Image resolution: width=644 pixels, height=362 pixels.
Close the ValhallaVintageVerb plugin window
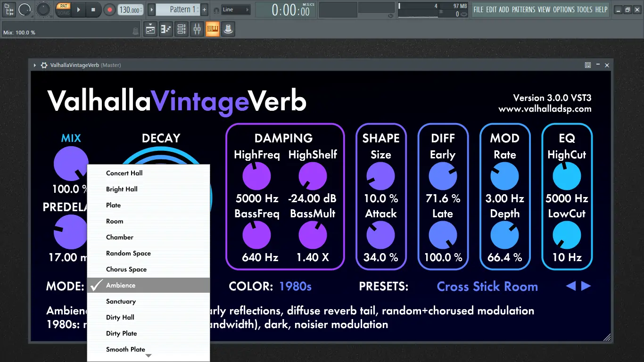[607, 65]
